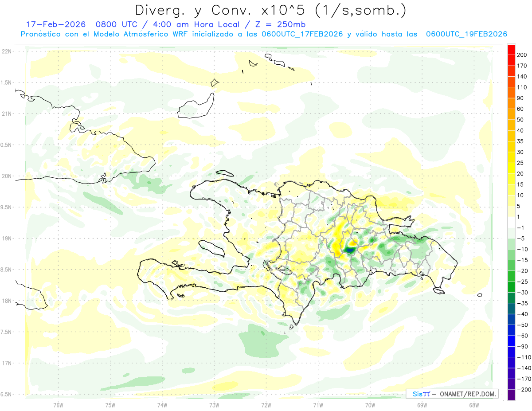This screenshot has height=411, width=532.
Task: Click the "50" colorbar label
Action: [x=520, y=120]
